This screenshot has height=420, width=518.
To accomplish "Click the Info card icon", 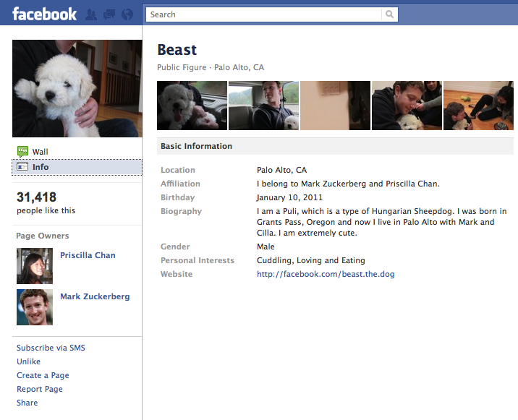I will pyautogui.click(x=22, y=167).
